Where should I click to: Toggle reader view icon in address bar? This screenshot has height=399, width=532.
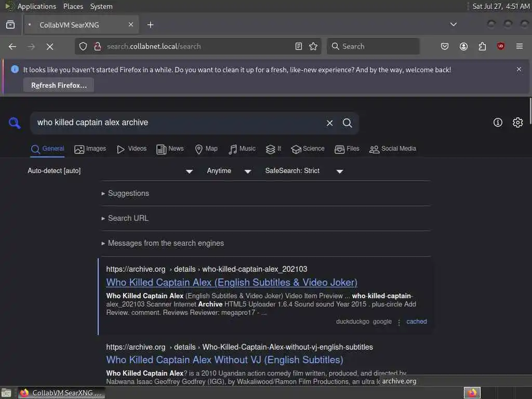299,46
